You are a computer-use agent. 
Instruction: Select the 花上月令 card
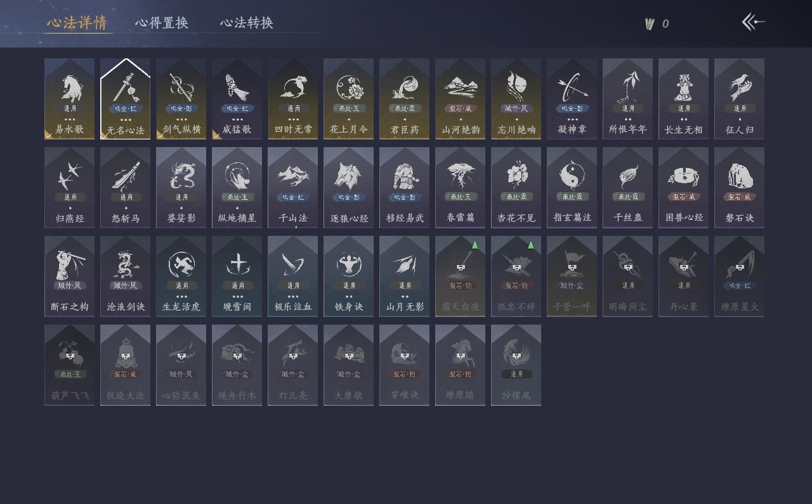[349, 99]
